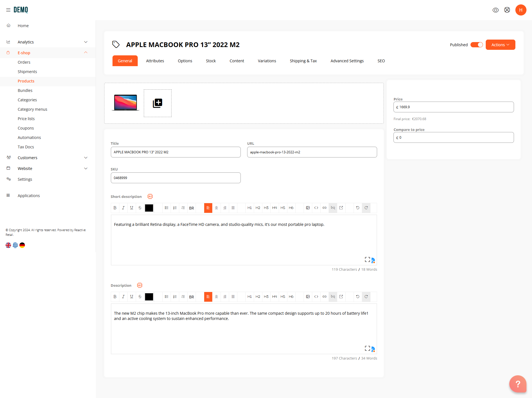Open Bundles in the sidebar
This screenshot has height=398, width=532.
point(25,91)
